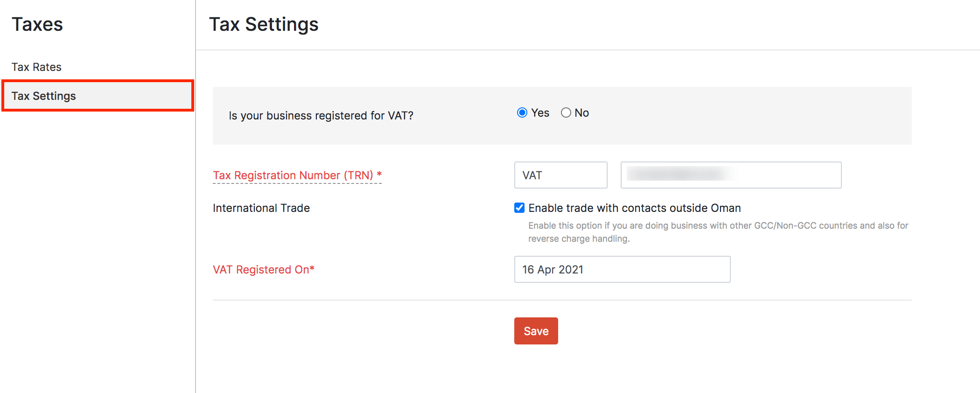Open the date picker showing 16 Apr 2021
The height and width of the screenshot is (393, 980).
(622, 269)
